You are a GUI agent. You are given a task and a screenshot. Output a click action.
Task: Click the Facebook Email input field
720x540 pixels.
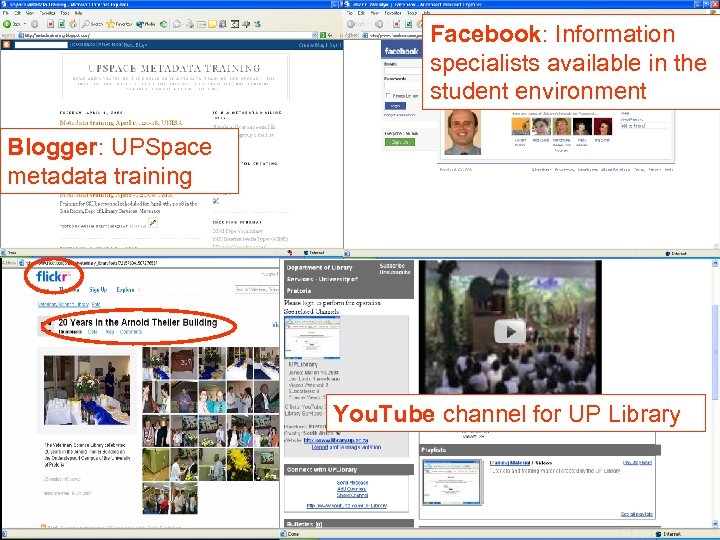402,71
